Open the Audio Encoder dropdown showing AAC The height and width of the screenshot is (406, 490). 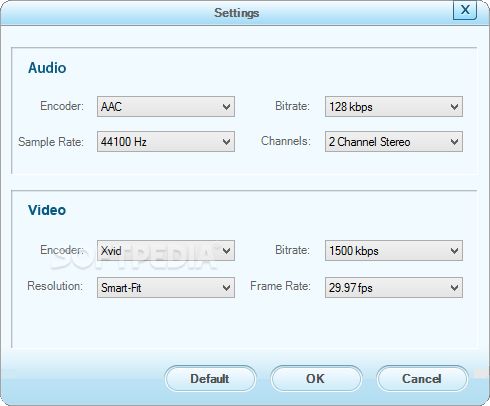pyautogui.click(x=166, y=107)
